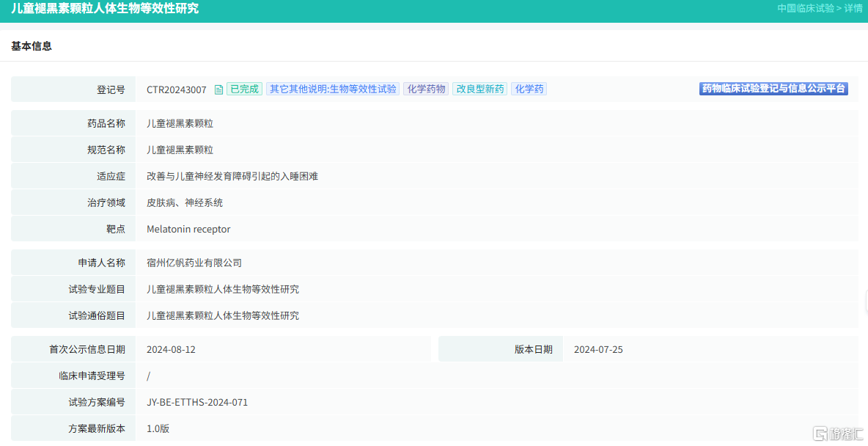Click the 化学药物 tag
The height and width of the screenshot is (446, 868).
point(426,89)
